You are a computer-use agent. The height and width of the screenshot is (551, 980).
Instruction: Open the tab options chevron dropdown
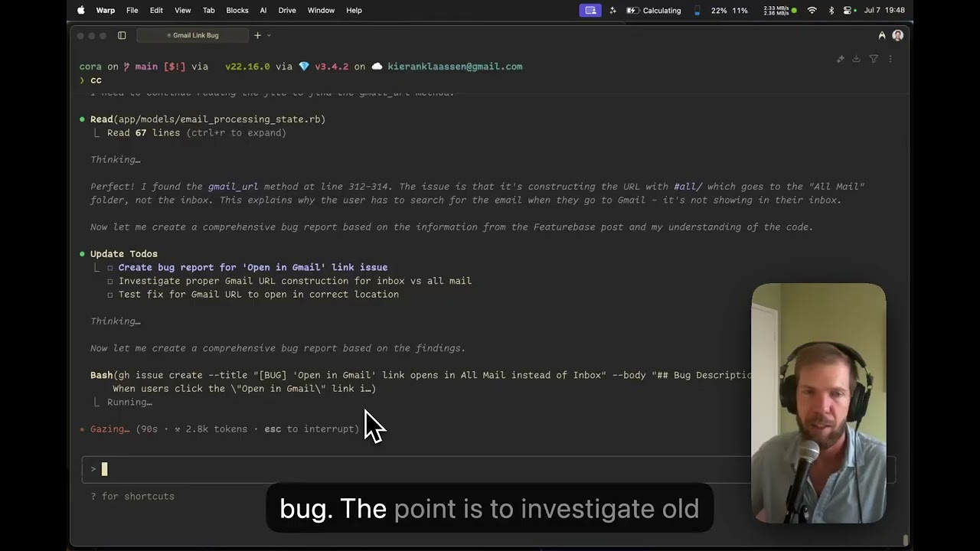click(x=269, y=35)
